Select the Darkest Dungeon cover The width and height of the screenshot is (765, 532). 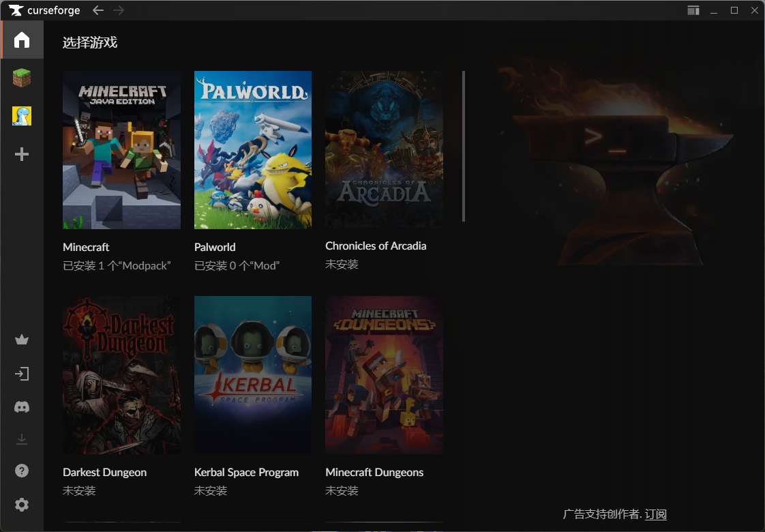point(121,375)
